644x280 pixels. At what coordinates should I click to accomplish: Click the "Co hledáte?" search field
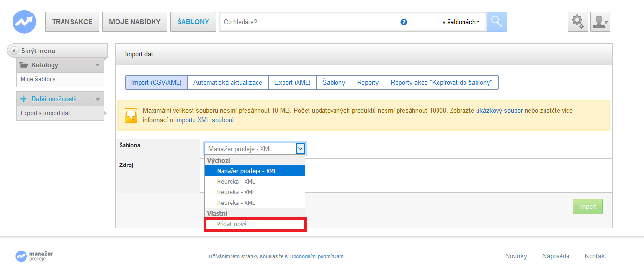pyautogui.click(x=308, y=22)
